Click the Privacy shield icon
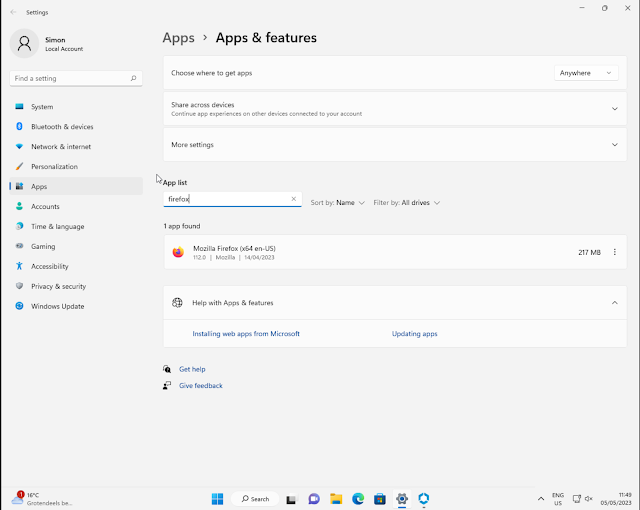Screen dimensions: 640x510 tap(19, 286)
